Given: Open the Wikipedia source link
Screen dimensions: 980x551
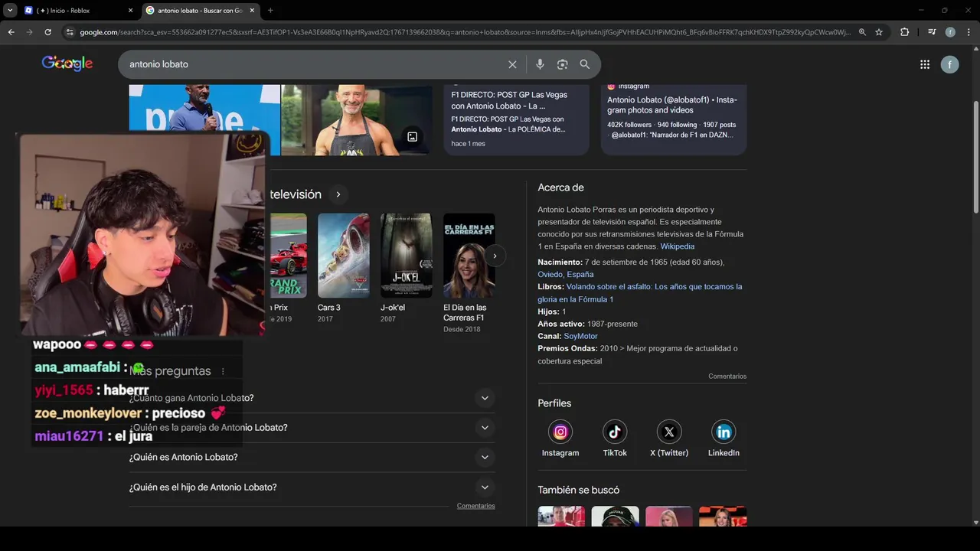Looking at the screenshot, I should coord(678,246).
